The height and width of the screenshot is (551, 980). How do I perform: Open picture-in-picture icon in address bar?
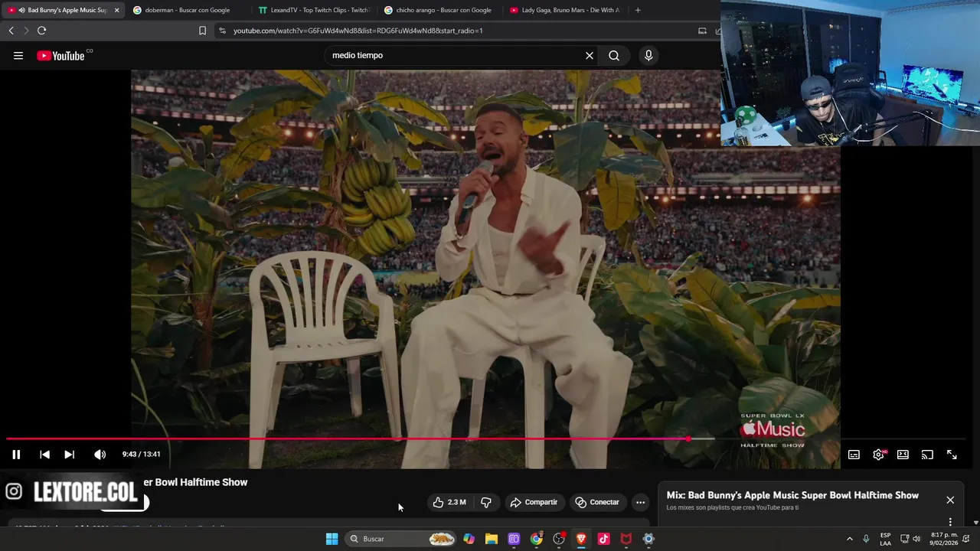coord(702,31)
